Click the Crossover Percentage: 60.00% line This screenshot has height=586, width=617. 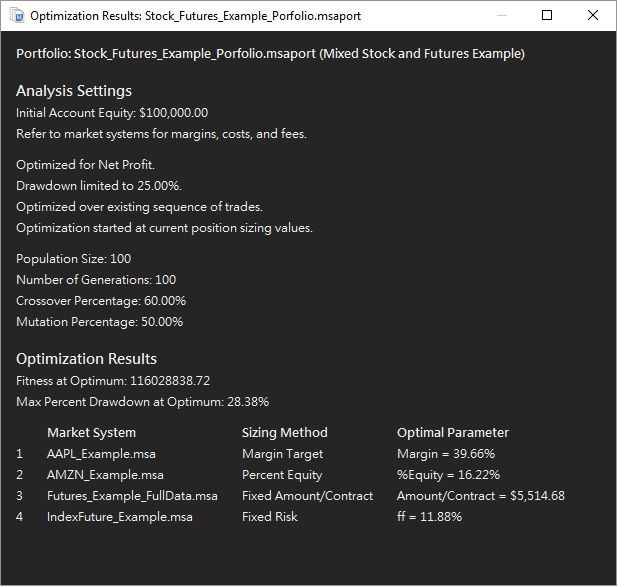[x=101, y=301]
